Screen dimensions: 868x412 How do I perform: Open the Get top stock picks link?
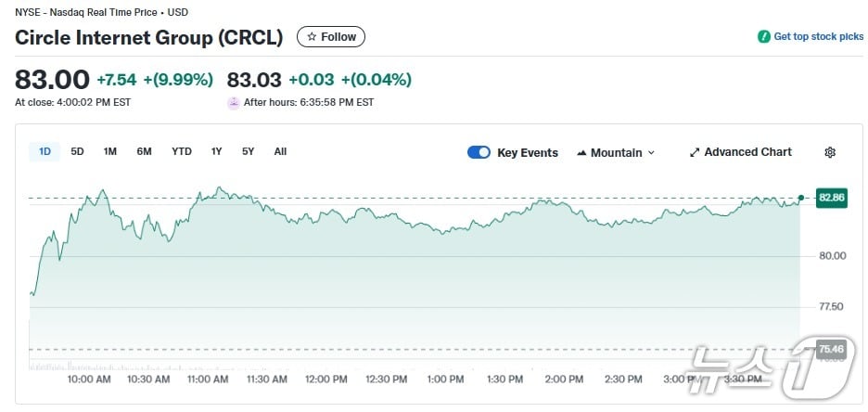coord(818,37)
